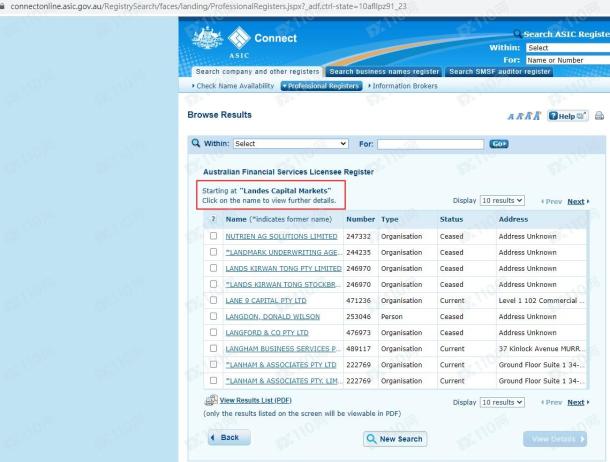This screenshot has width=610, height=462.
Task: Click the New Search button
Action: coord(395,439)
